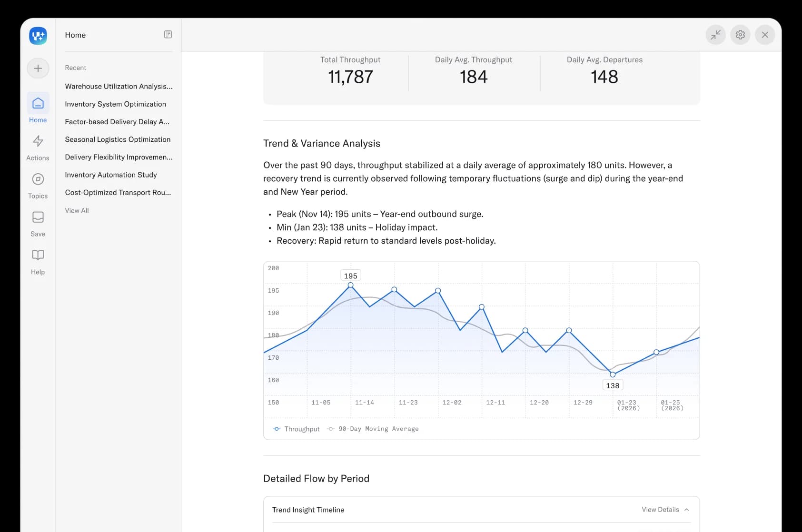Screen dimensions: 802x532
Task: Click the blue app logo icon
Action: click(x=38, y=36)
